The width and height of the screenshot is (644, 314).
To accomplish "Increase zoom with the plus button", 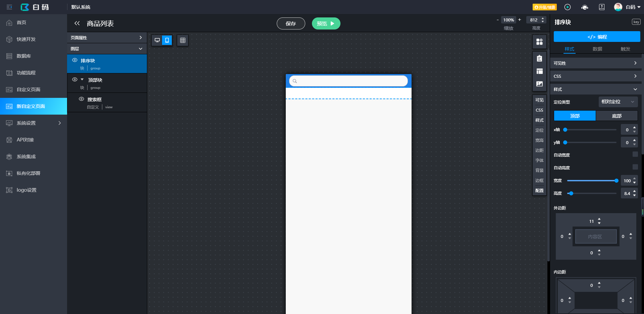I will point(520,20).
